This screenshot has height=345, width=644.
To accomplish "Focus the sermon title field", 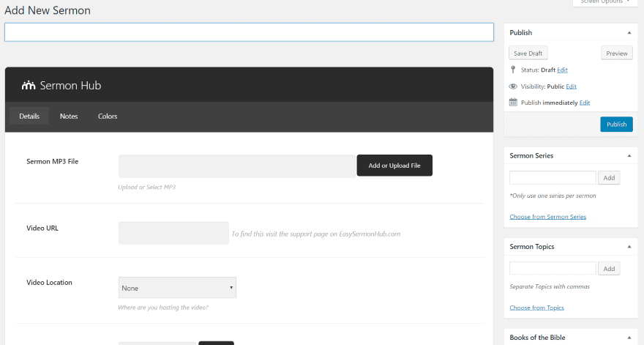I will coord(249,32).
